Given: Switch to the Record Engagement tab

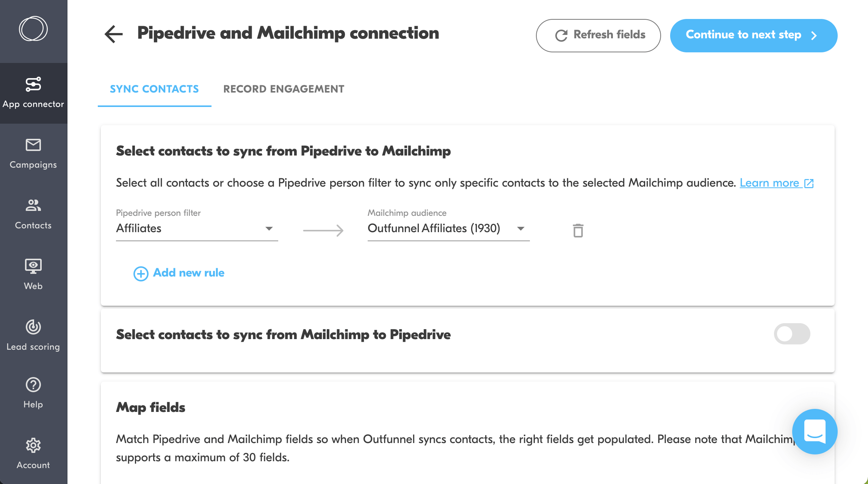Looking at the screenshot, I should [284, 90].
